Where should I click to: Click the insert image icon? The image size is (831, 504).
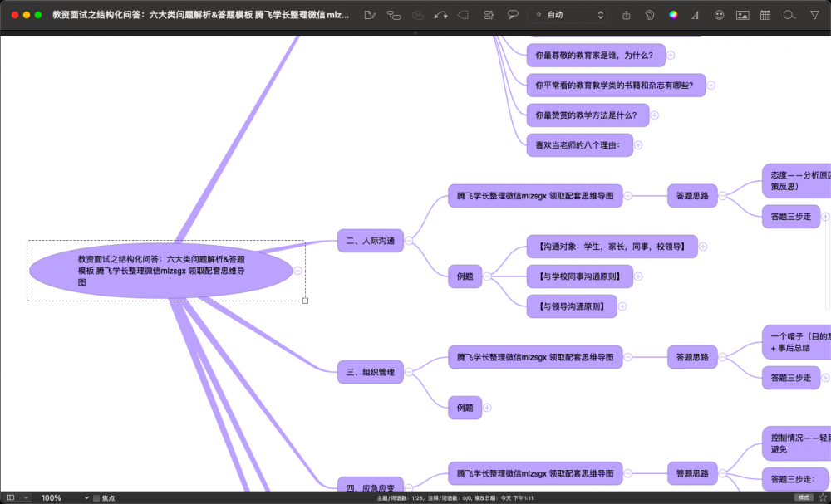(742, 15)
